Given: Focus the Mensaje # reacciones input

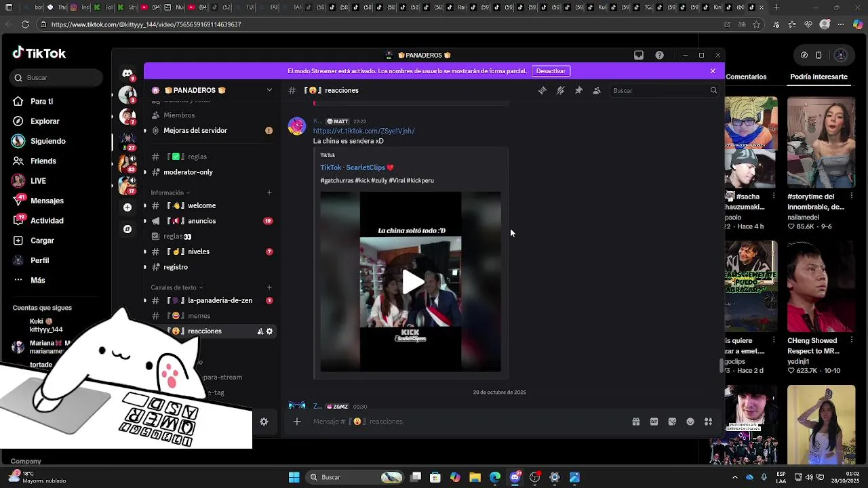Looking at the screenshot, I should tap(468, 422).
